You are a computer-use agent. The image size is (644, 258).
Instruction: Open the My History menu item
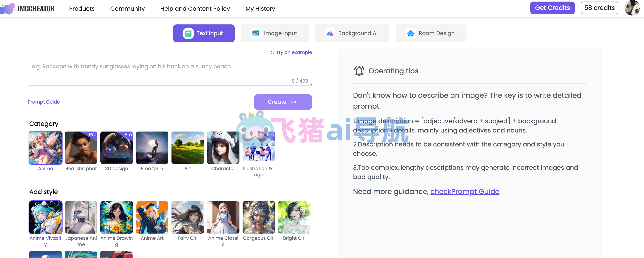[260, 9]
